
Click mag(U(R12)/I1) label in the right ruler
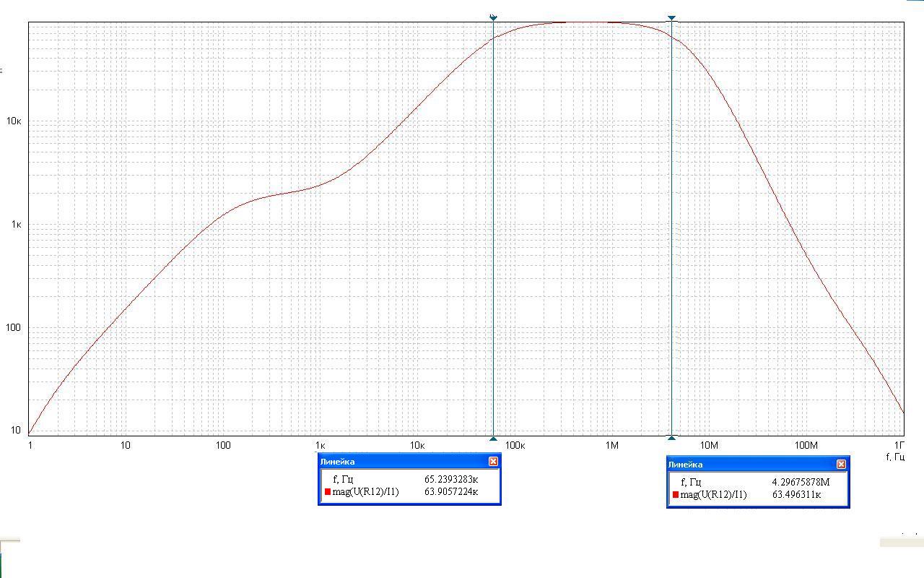(x=713, y=495)
